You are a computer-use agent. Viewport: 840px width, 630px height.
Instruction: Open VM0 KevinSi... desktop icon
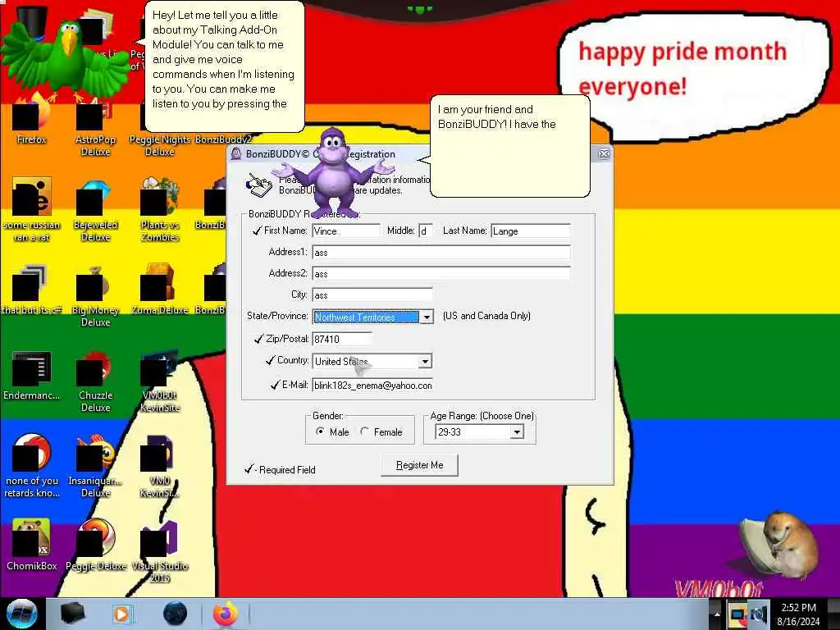[160, 466]
